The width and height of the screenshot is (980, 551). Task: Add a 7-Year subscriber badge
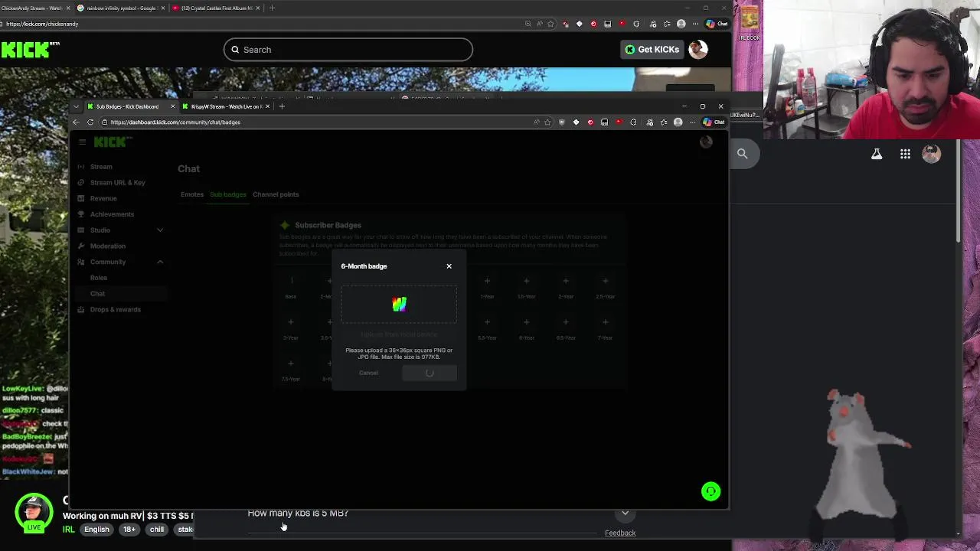605,322
